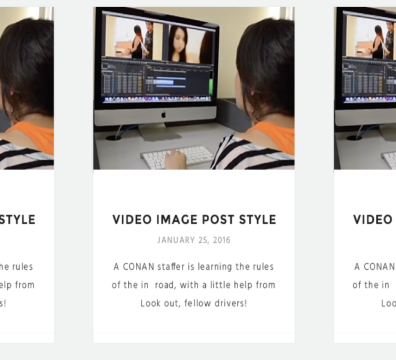Click the Apple logo on the center iMac
This screenshot has height=360, width=396.
(164, 115)
